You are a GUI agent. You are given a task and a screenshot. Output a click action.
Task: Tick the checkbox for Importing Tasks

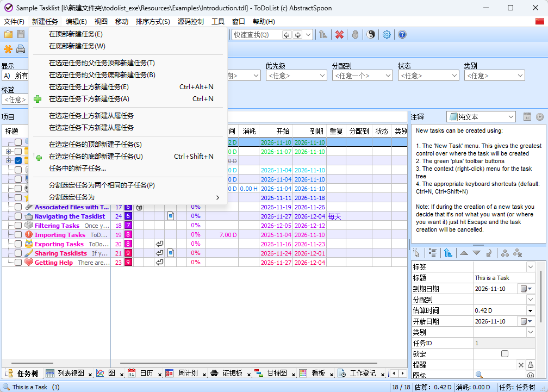click(x=18, y=235)
